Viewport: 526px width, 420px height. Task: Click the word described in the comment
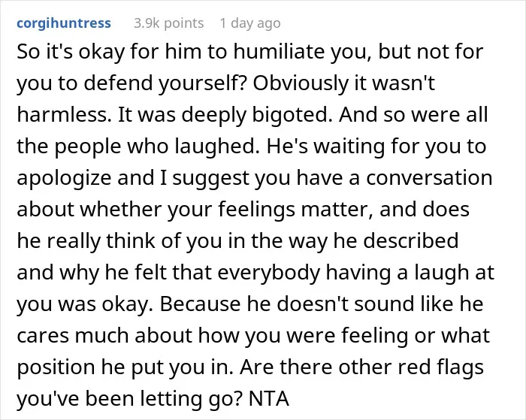click(411, 241)
